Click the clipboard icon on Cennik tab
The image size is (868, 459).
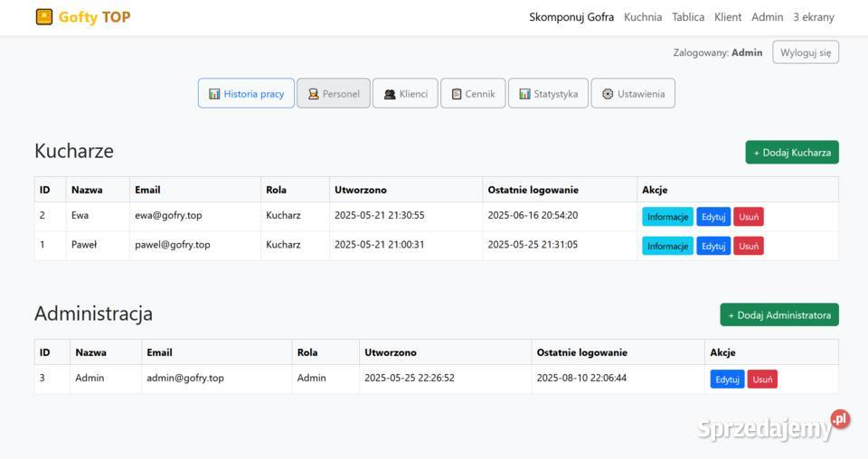tap(456, 94)
